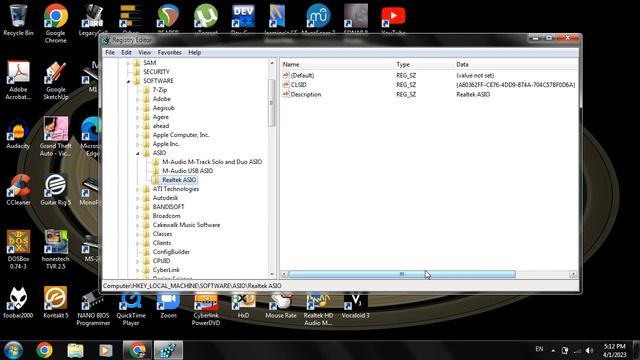
Task: Launch QuickTime Player desktop icon
Action: click(131, 309)
